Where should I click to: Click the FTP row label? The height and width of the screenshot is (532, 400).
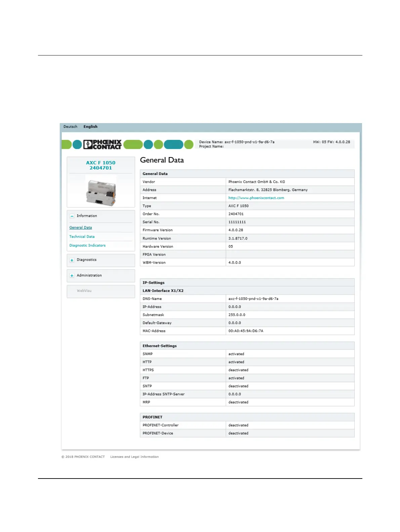coord(146,378)
